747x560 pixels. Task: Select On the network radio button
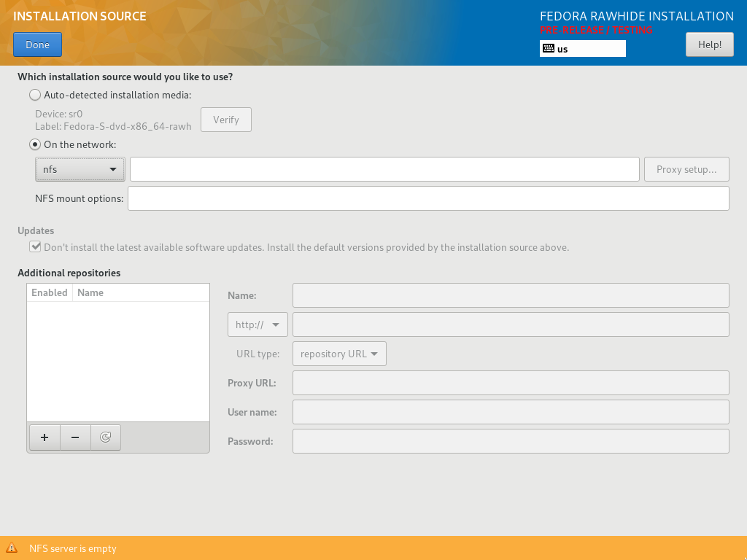(35, 144)
